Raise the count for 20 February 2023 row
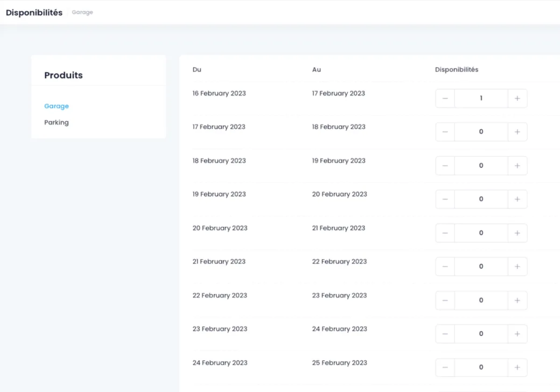 517,233
